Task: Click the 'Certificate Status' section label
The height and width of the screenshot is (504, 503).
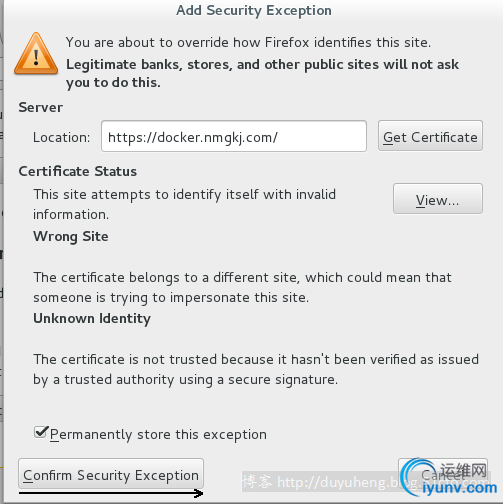Action: [x=78, y=171]
